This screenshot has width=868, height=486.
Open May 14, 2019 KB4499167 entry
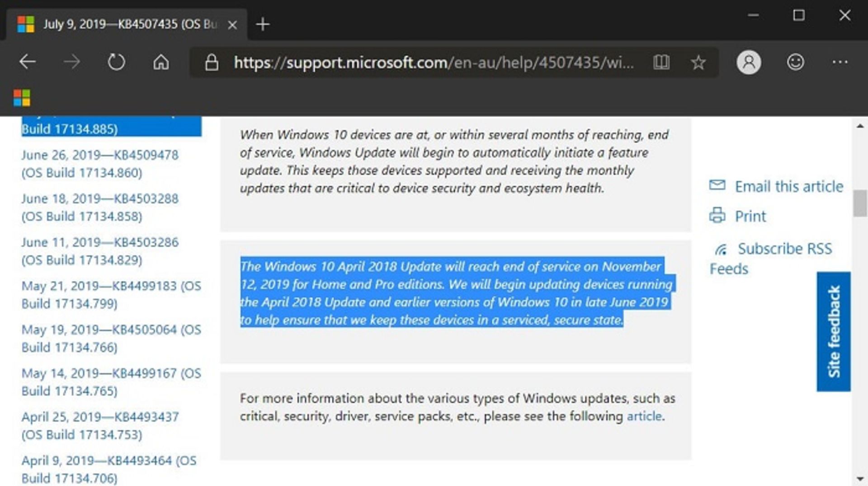tap(111, 382)
